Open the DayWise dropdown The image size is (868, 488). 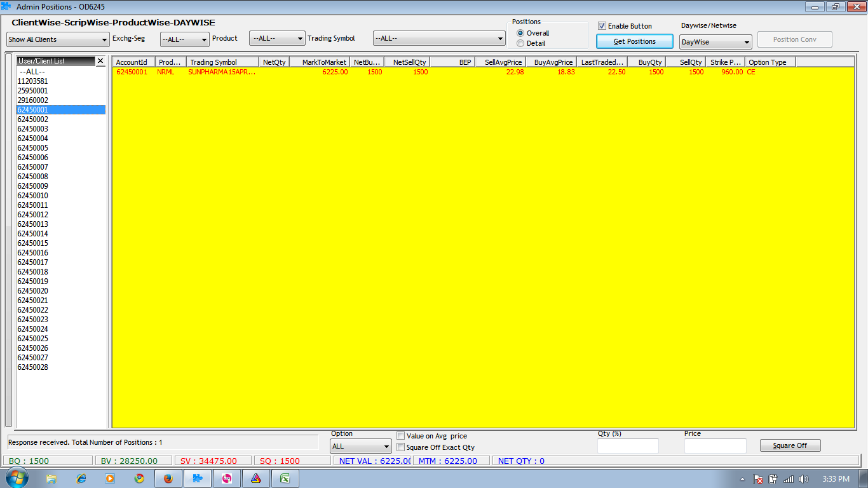(715, 42)
